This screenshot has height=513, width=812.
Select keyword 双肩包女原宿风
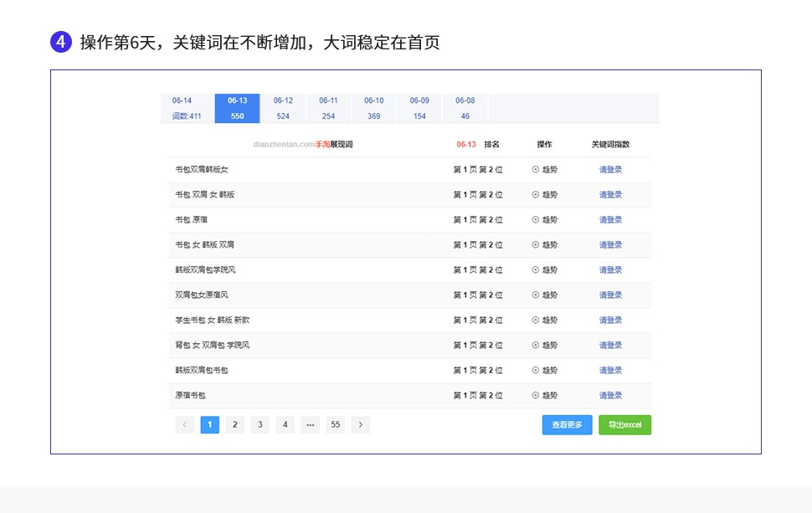(x=202, y=295)
